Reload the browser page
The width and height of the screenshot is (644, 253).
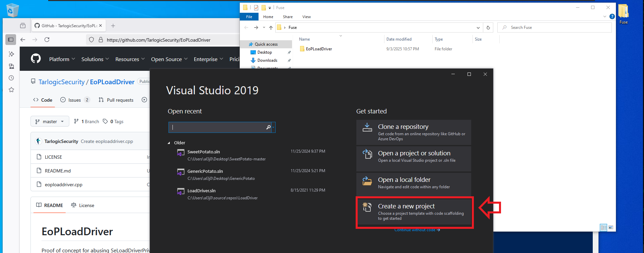(x=47, y=40)
